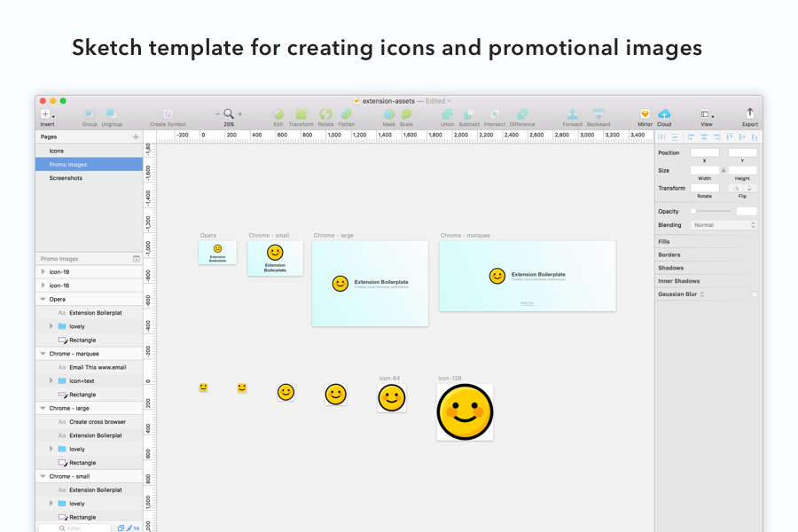798x532 pixels.
Task: Move layer Backward
Action: [598, 114]
